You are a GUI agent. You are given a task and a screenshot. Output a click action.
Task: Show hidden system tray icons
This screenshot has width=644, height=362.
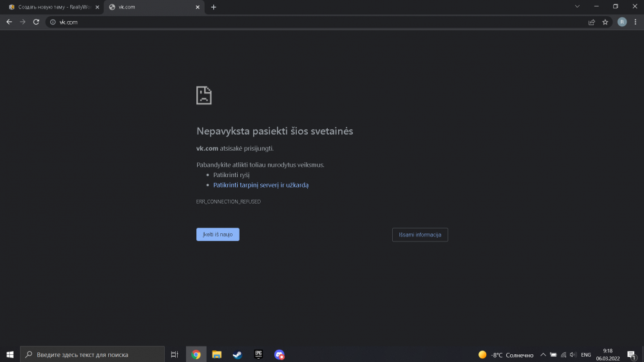click(543, 355)
